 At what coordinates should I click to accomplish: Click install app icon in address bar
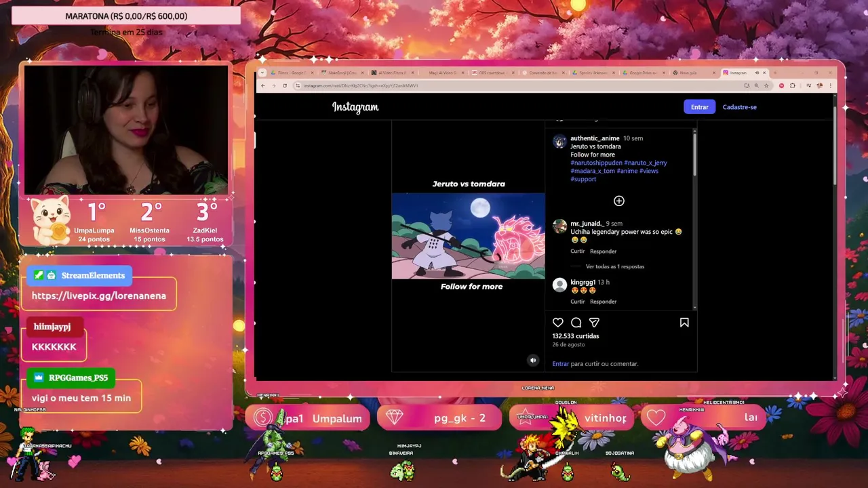point(747,85)
